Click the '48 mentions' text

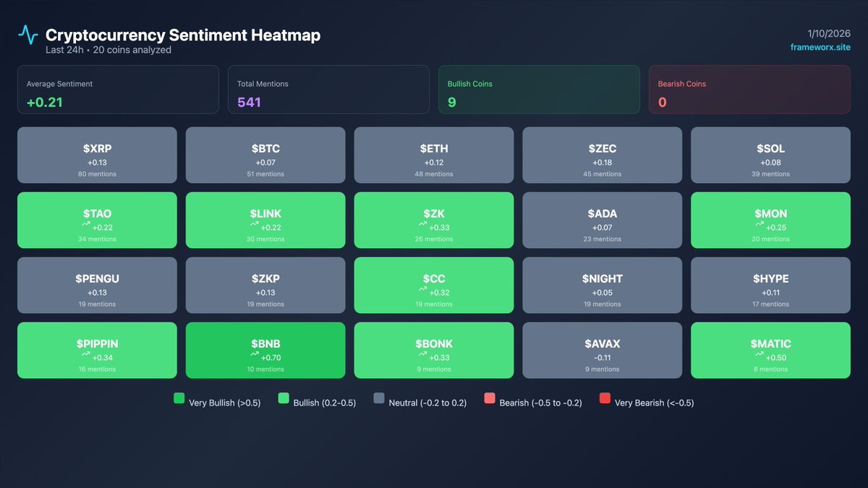434,174
